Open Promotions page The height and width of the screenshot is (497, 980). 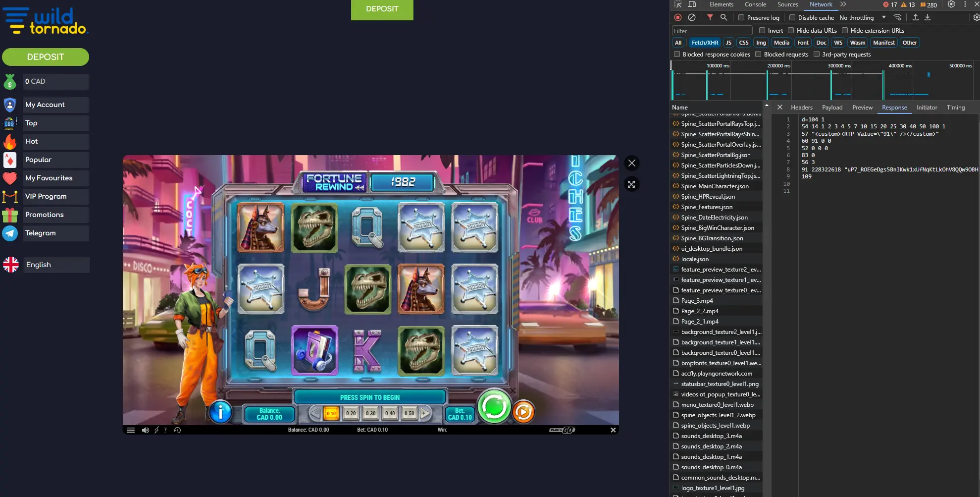(x=56, y=215)
